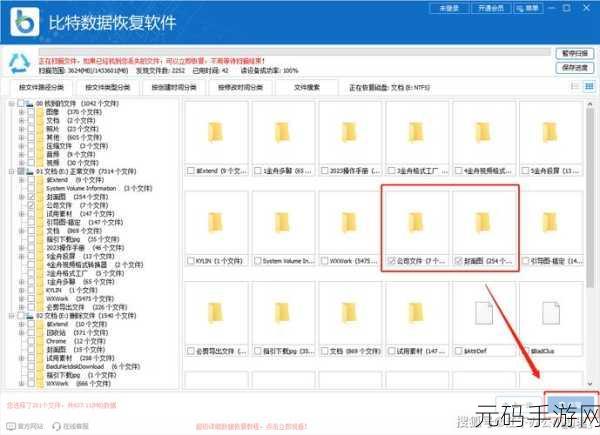
Task: Click the file grid vertical scrollbar
Action: [590, 199]
